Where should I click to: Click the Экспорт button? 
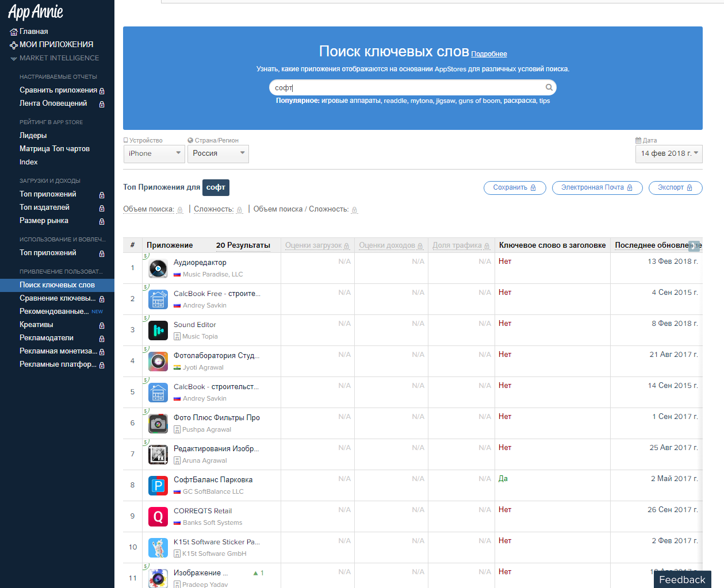675,188
